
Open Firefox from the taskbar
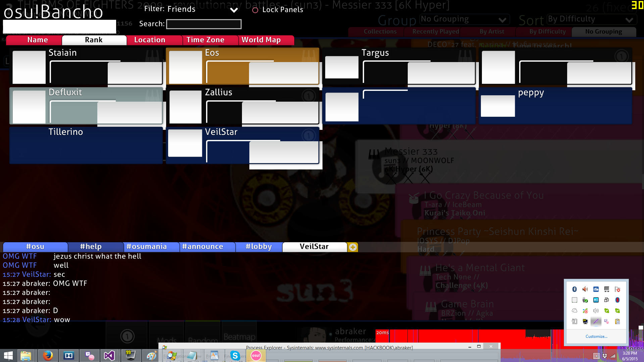click(x=48, y=356)
